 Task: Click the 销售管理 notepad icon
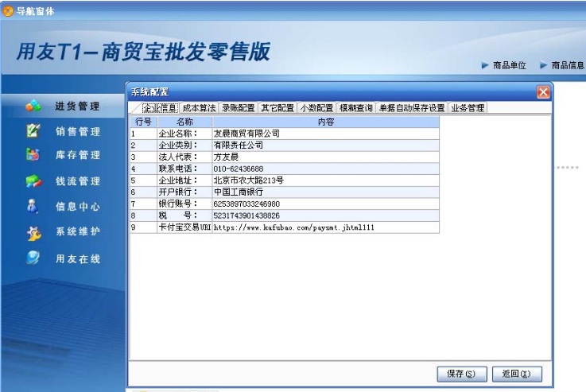(33, 130)
